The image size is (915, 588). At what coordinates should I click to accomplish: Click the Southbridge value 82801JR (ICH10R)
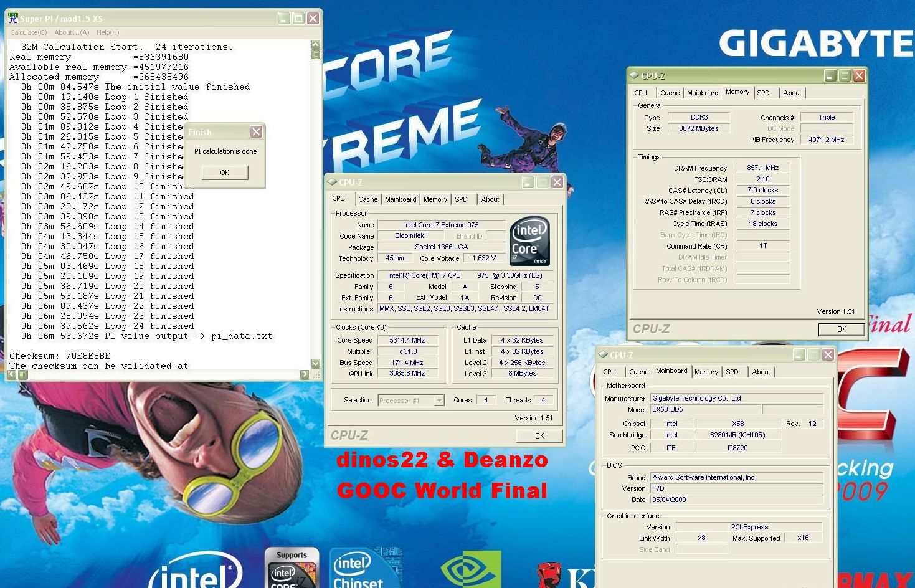click(x=737, y=435)
